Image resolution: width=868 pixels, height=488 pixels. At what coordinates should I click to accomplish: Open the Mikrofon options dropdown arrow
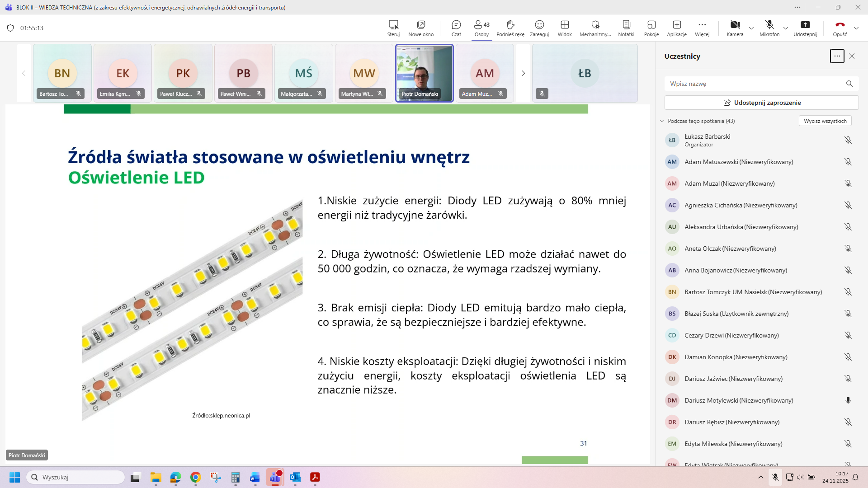(786, 28)
